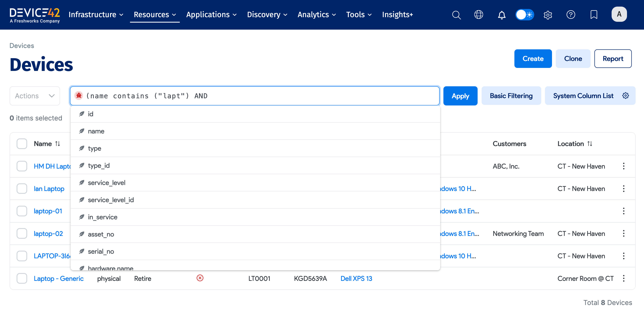This screenshot has width=644, height=322.
Task: Click the globe language icon
Action: 479,15
